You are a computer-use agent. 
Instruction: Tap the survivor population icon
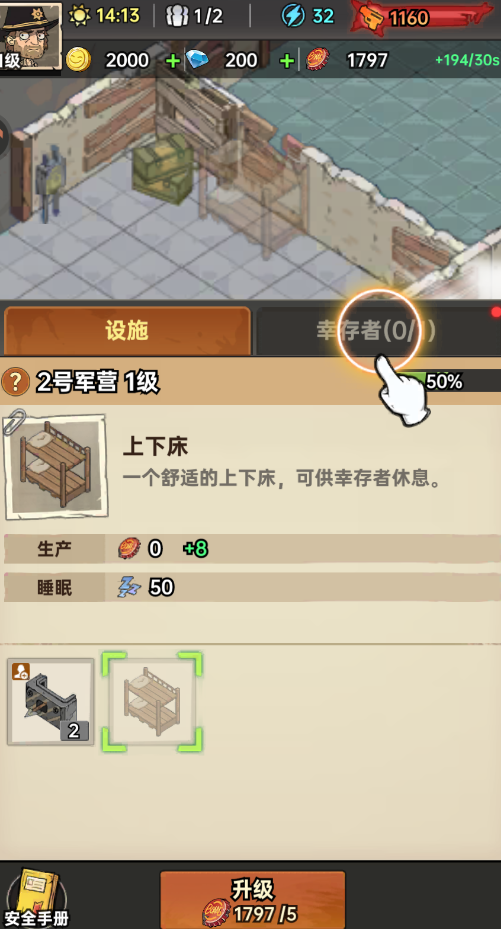(x=176, y=16)
